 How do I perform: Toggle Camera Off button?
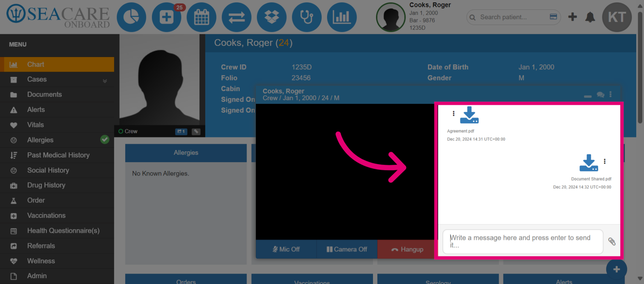(347, 249)
